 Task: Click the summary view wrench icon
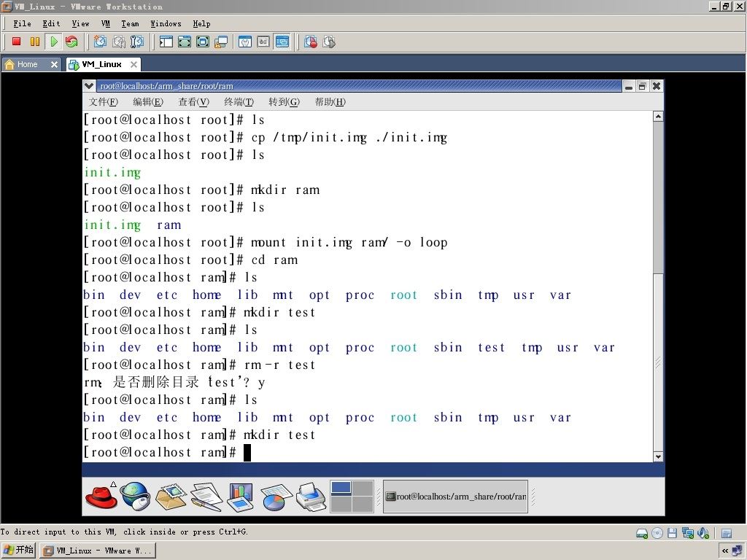245,42
